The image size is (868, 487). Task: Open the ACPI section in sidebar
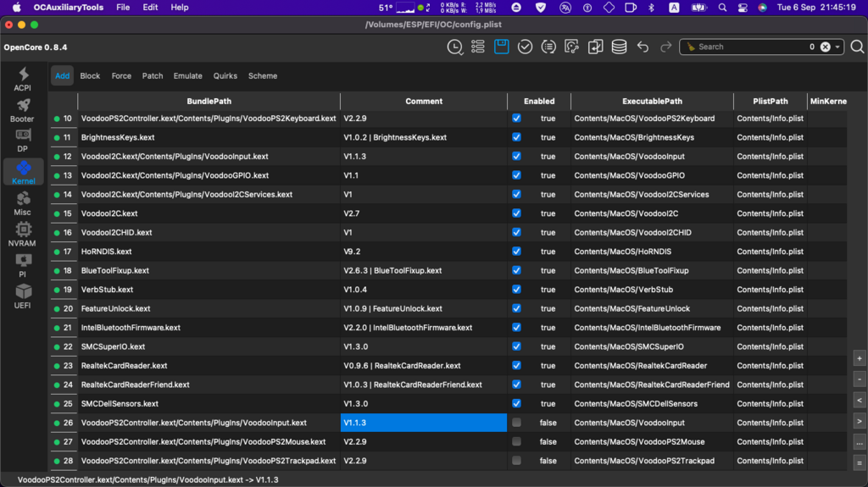coord(23,80)
